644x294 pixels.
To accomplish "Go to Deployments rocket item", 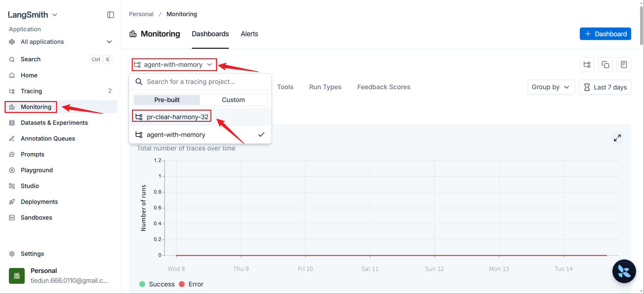I will point(39,202).
